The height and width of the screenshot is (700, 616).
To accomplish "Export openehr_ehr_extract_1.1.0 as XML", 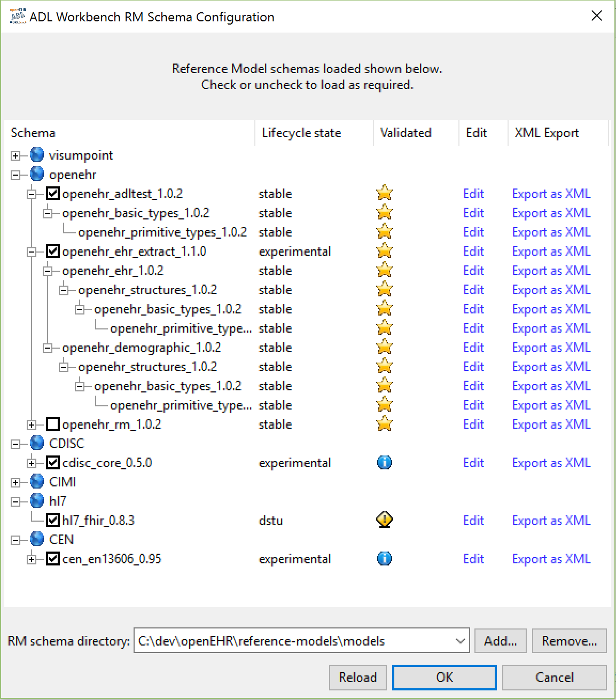I will tap(551, 251).
